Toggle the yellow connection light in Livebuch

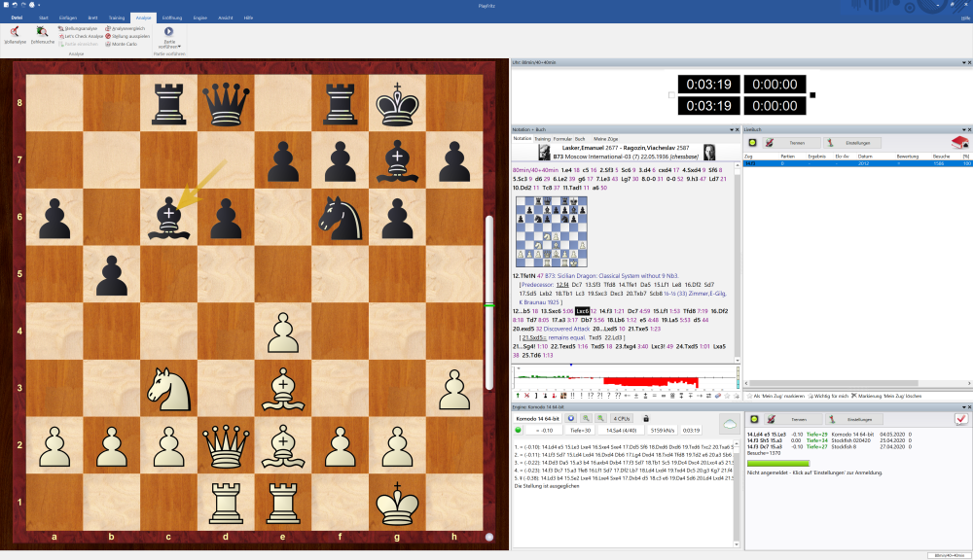point(754,142)
